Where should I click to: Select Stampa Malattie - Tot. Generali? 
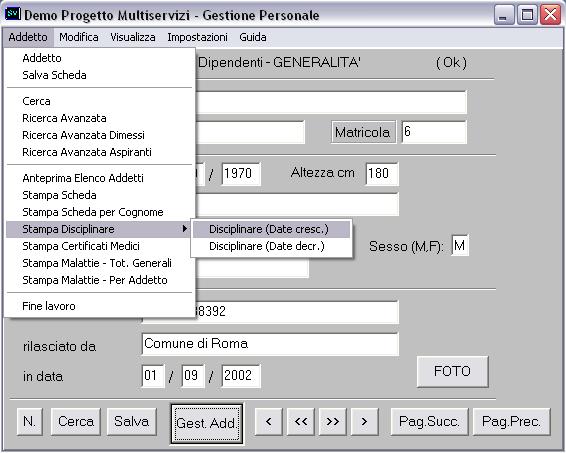pos(100,263)
